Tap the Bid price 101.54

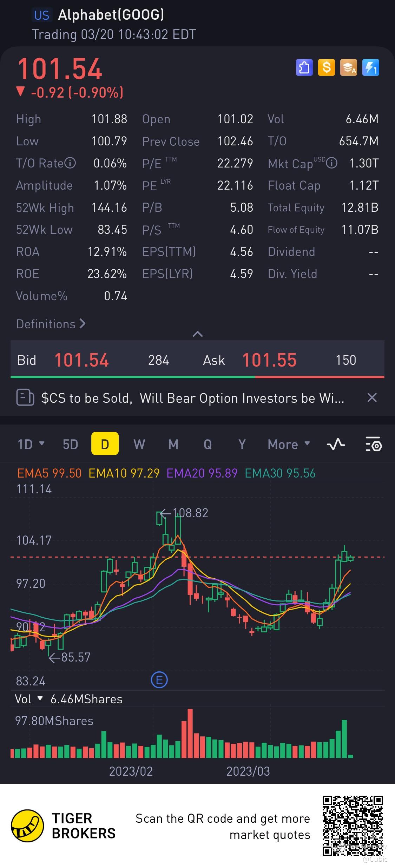pos(81,360)
